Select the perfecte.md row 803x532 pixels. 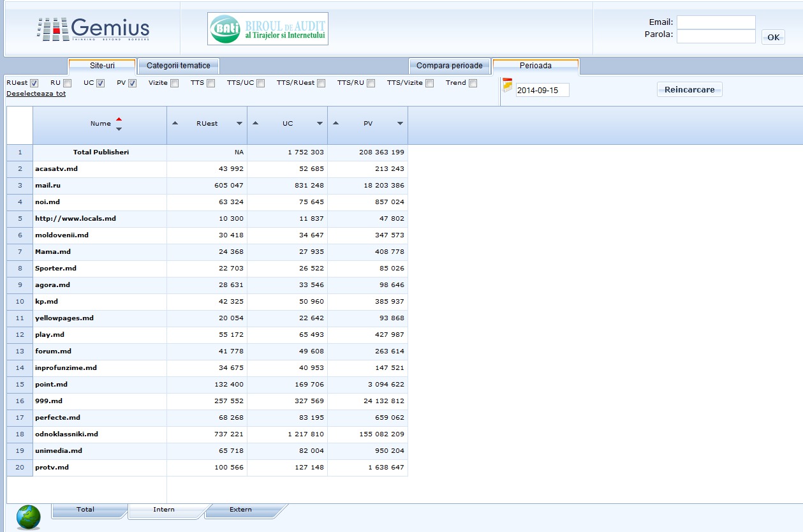207,418
